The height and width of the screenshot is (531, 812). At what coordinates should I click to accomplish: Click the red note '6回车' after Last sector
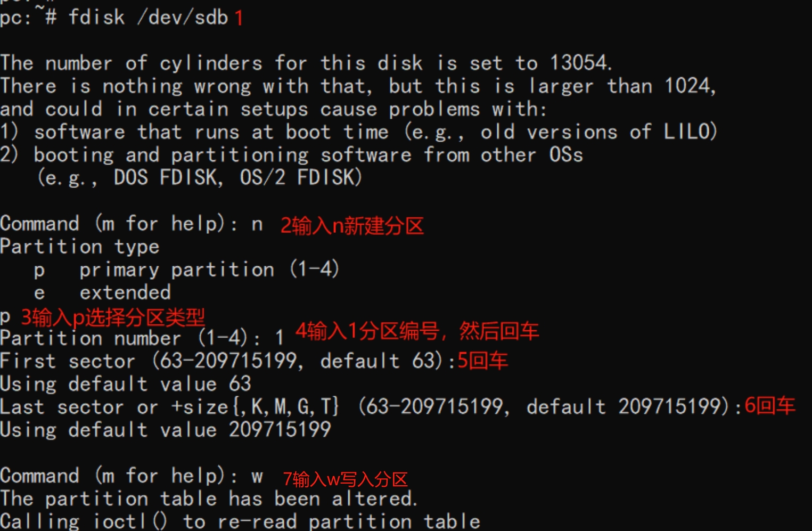coord(769,406)
